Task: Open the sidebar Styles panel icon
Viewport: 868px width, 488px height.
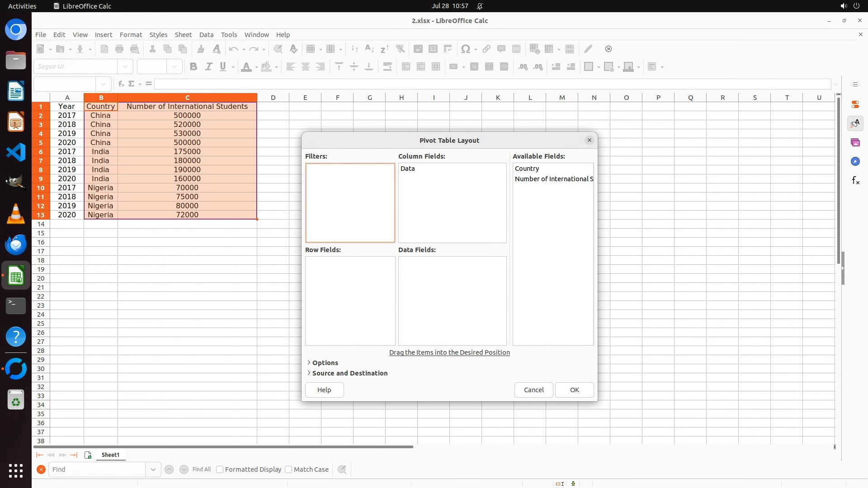Action: [x=855, y=123]
